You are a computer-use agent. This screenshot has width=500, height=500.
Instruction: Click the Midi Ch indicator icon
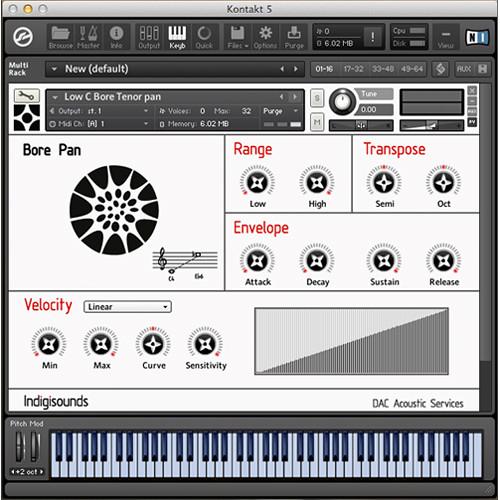[52, 124]
